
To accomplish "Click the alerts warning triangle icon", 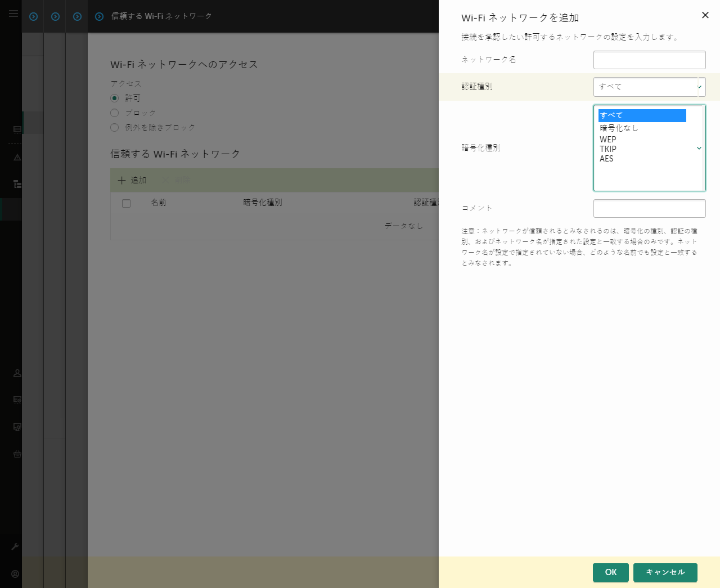I will 17,157.
